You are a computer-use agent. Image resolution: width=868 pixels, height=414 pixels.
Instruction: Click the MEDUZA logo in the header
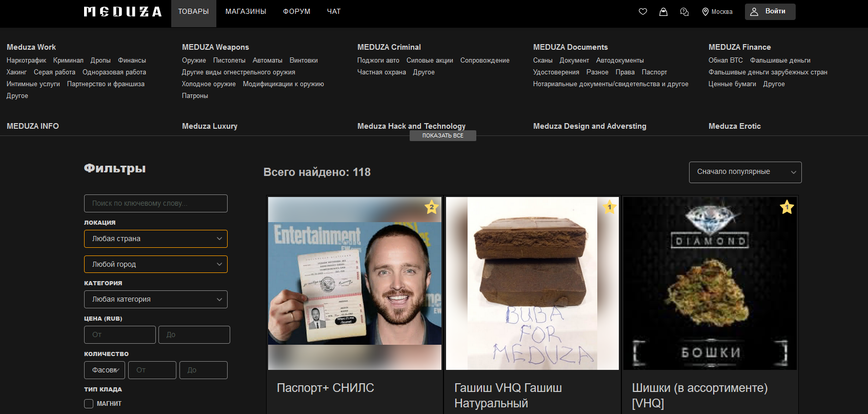point(123,11)
